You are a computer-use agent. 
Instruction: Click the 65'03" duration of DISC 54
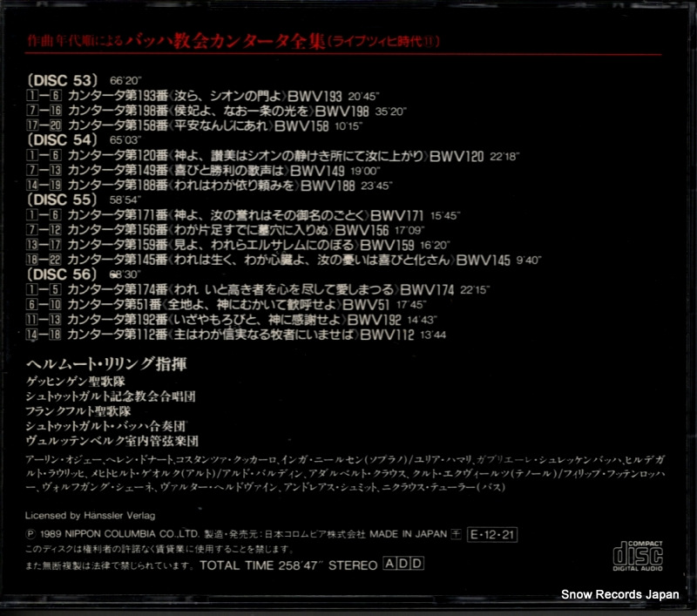click(x=125, y=140)
